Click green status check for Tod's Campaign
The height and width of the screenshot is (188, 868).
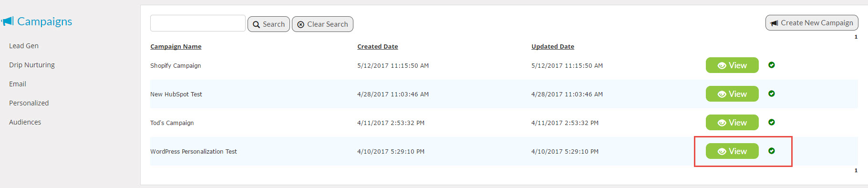(x=772, y=122)
